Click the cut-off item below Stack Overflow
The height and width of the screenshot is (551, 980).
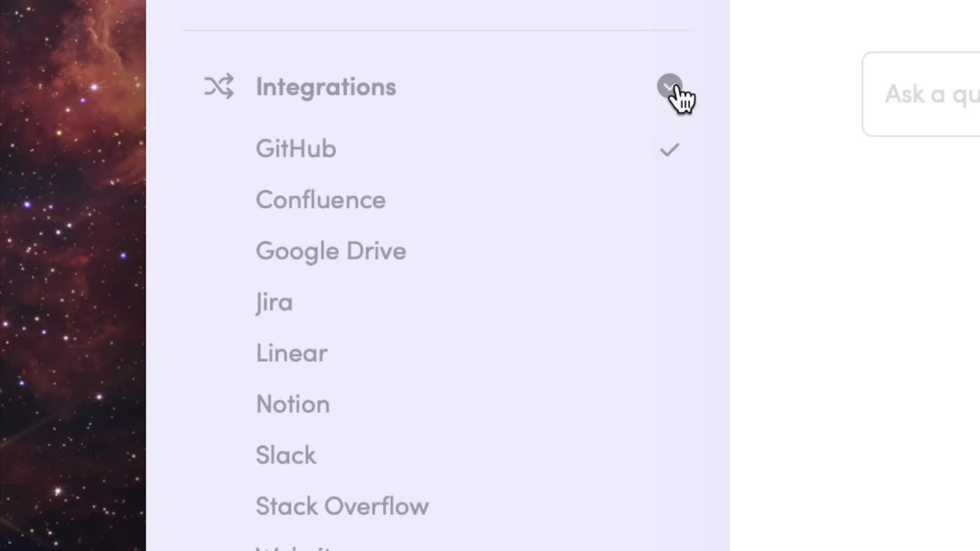[x=295, y=547]
